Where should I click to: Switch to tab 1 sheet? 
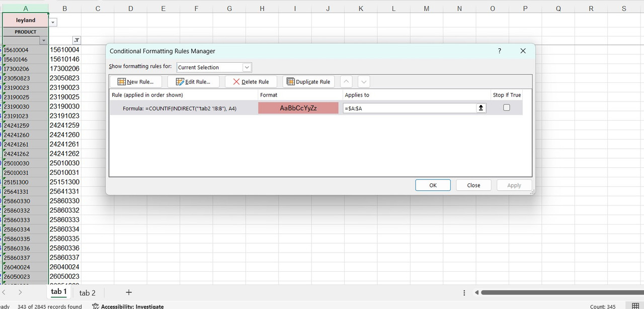click(59, 292)
